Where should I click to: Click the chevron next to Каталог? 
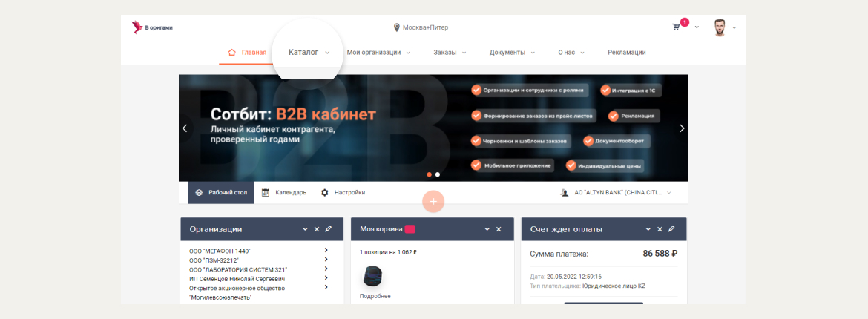click(327, 53)
